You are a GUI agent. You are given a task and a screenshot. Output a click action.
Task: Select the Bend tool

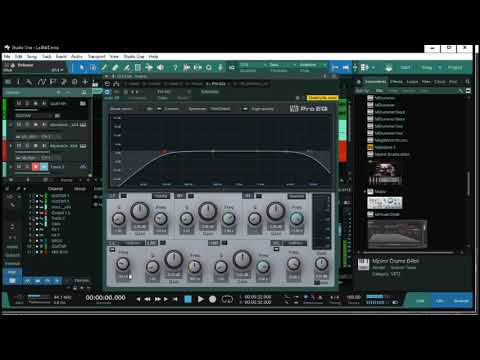tap(149, 68)
